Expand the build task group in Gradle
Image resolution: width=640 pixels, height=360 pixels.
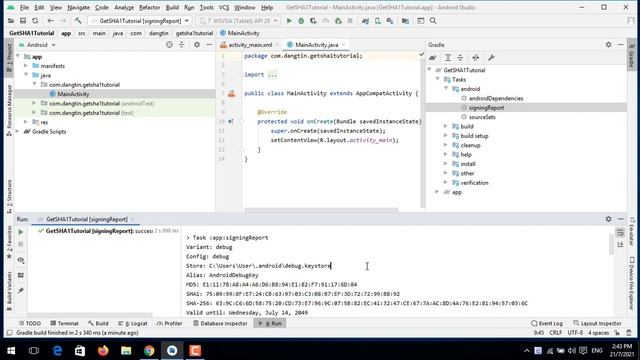click(446, 127)
